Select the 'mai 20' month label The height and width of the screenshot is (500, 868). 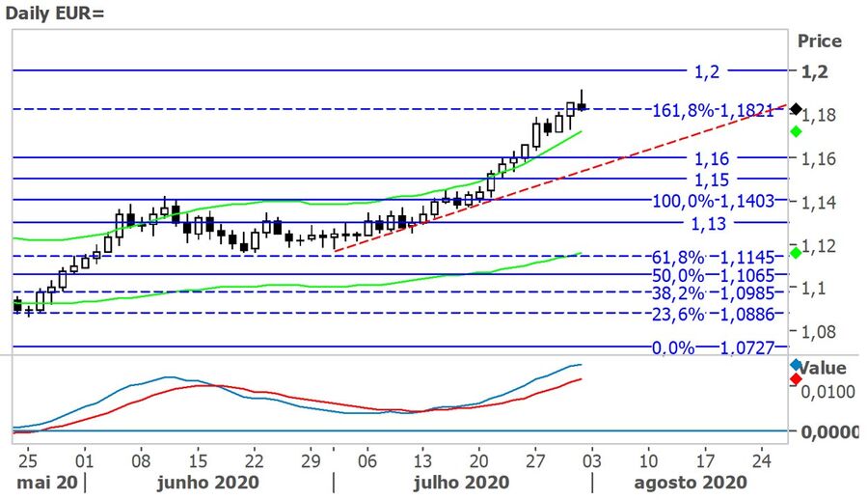tap(47, 483)
